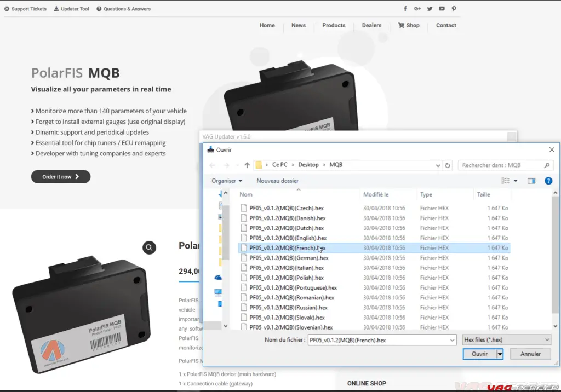Select PF05_v0.1.2(MQB)(Romanian).hex file
Viewport: 561px width, 392px height.
(x=374, y=298)
